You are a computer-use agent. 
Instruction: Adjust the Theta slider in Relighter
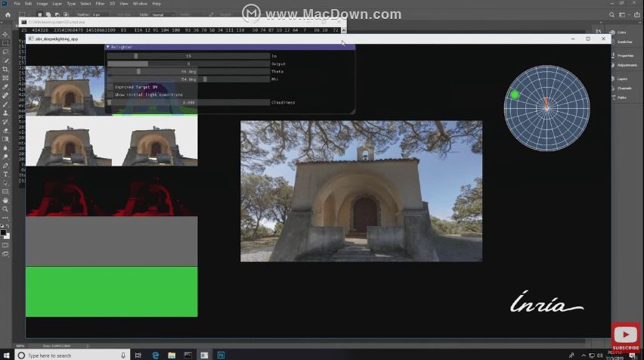[188, 72]
